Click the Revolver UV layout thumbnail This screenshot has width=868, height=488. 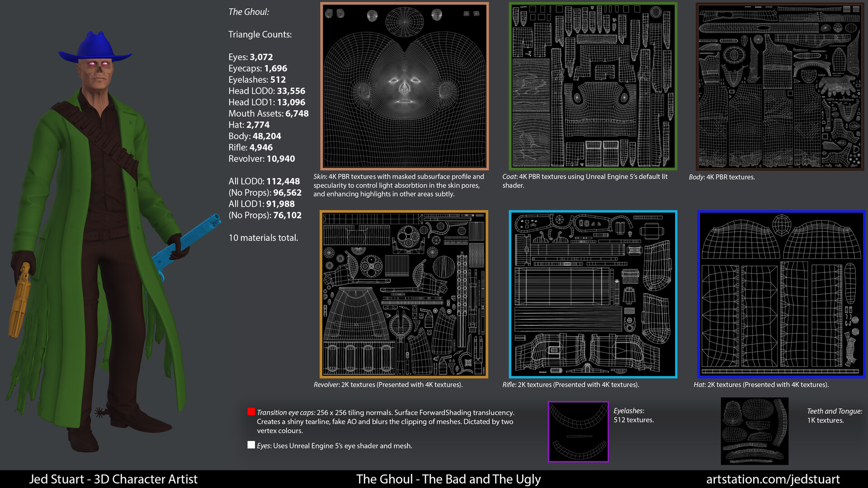[x=404, y=294]
